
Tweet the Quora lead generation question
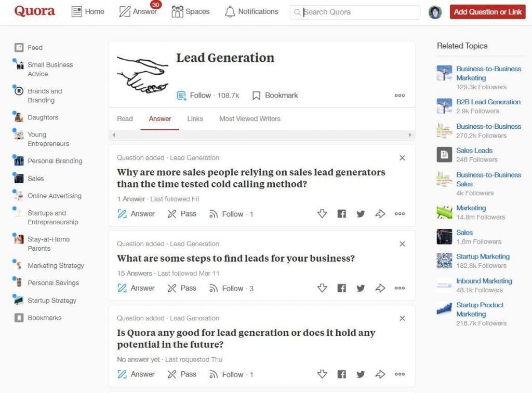[x=361, y=374]
